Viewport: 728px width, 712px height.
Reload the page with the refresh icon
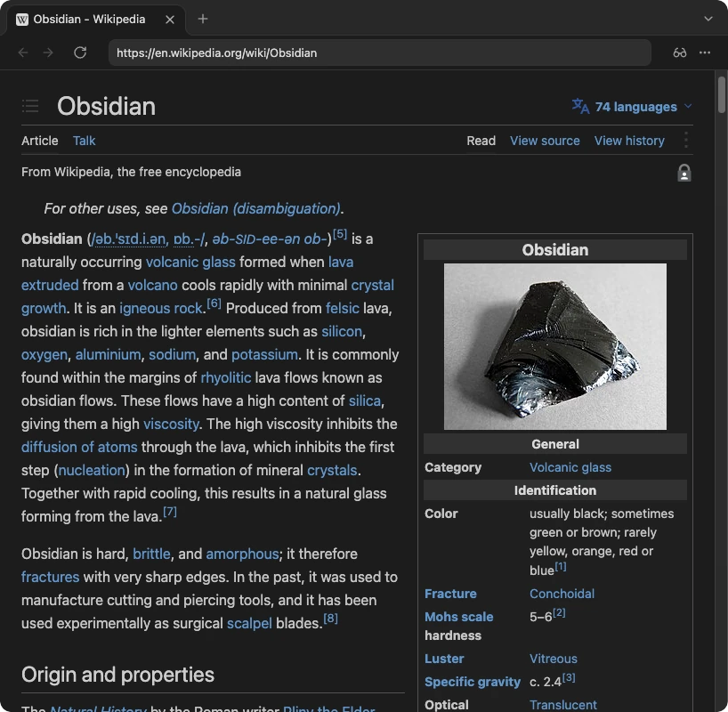(80, 53)
